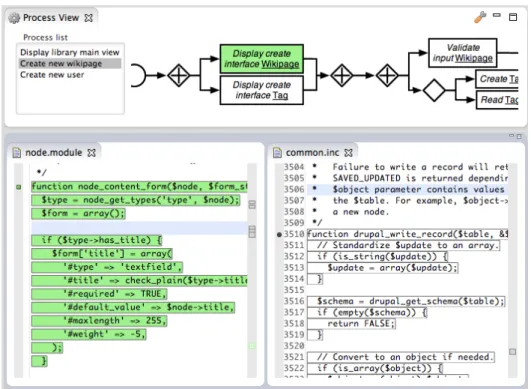Click 'Display create interface Wikipage' node
This screenshot has height=389, width=531.
click(x=261, y=59)
